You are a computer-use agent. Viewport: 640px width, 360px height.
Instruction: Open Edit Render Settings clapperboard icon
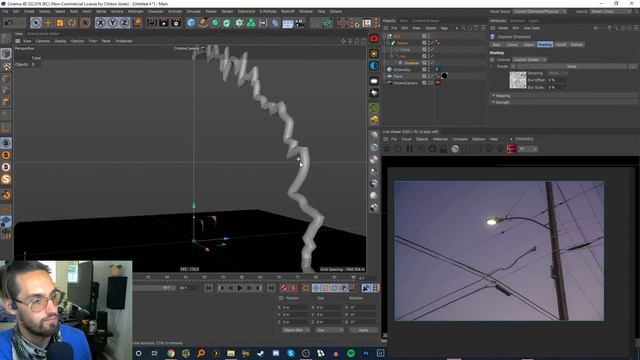176,23
